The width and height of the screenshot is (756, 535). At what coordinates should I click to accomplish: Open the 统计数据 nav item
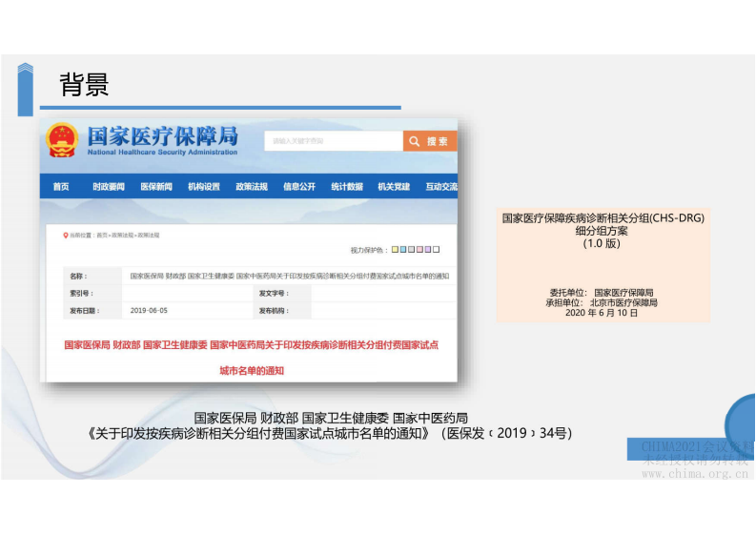[x=347, y=187]
